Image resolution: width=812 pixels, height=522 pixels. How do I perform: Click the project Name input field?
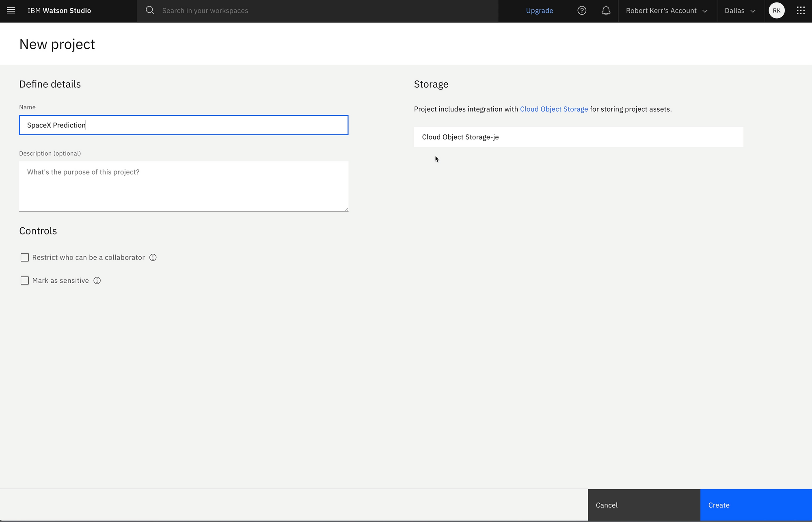tap(184, 125)
